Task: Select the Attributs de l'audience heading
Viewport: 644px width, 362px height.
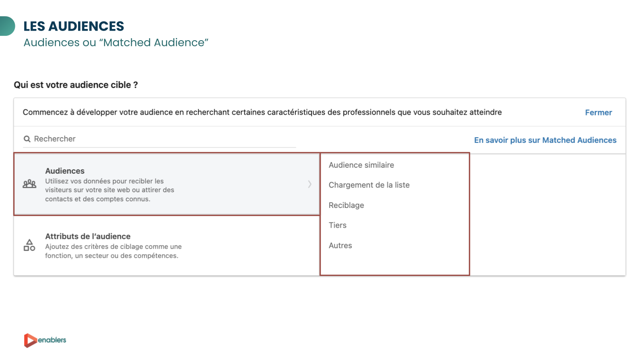Action: click(x=88, y=237)
